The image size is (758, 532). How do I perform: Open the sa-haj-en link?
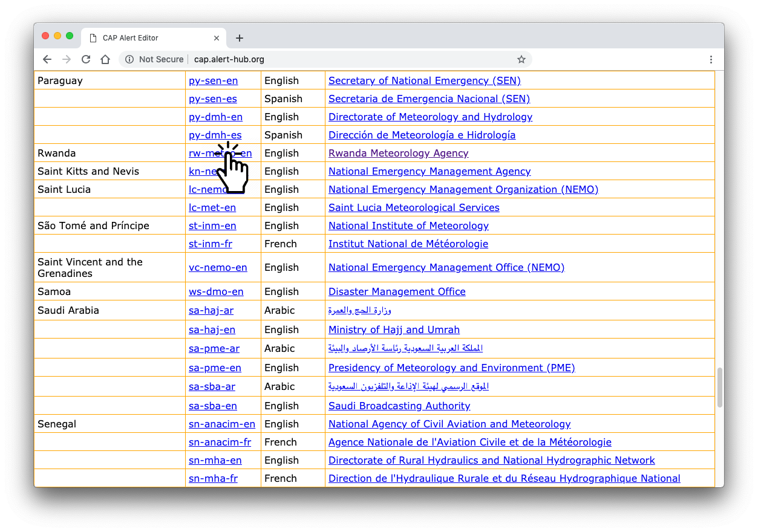click(212, 329)
